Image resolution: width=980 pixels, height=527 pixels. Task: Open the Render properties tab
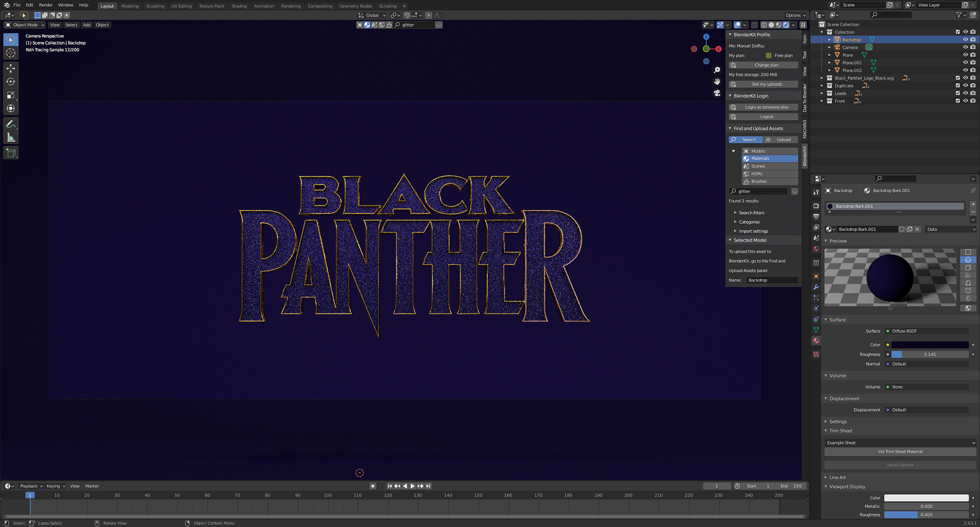coord(816,206)
